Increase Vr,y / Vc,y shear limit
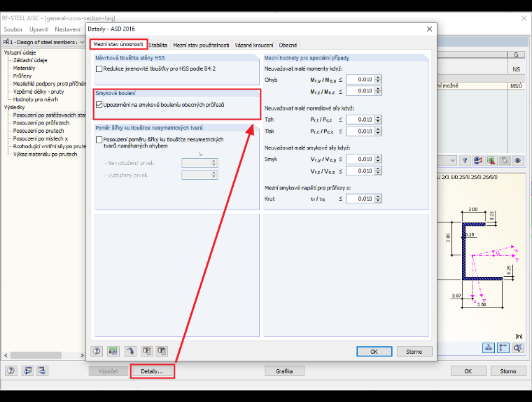 pos(378,157)
